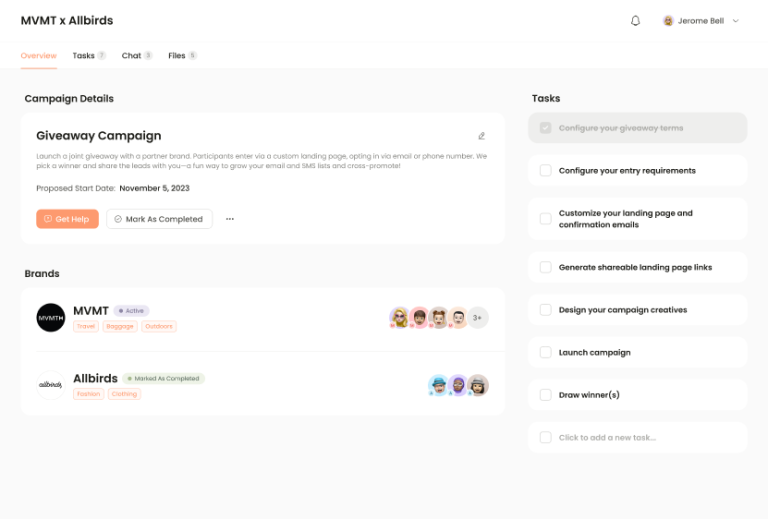
Task: Open the notifications bell
Action: point(635,21)
